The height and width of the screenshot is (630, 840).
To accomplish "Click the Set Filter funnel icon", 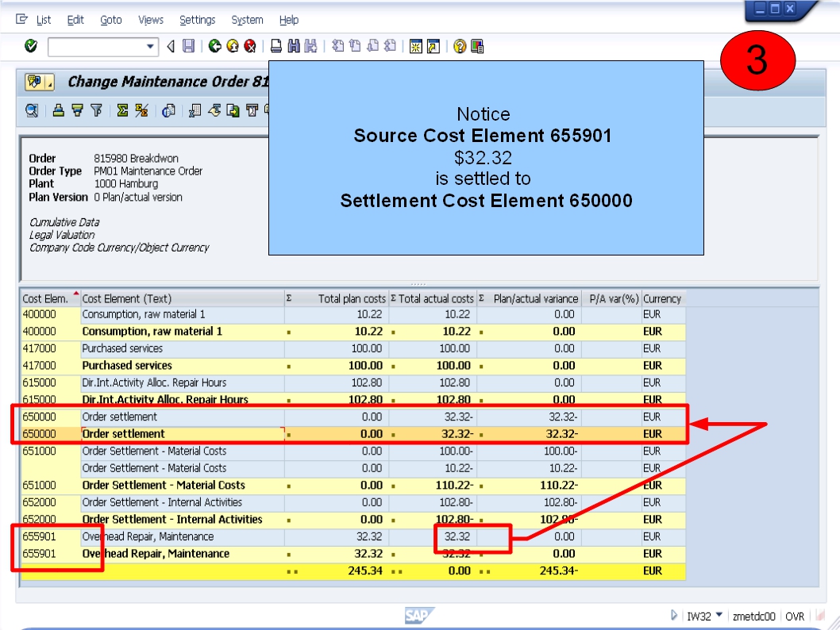I will pos(96,111).
